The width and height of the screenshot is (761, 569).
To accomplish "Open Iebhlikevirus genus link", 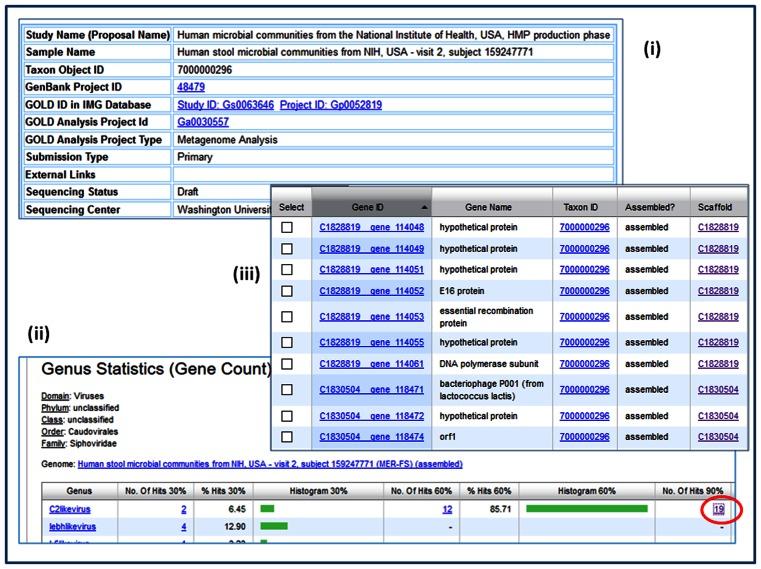I will pyautogui.click(x=72, y=527).
